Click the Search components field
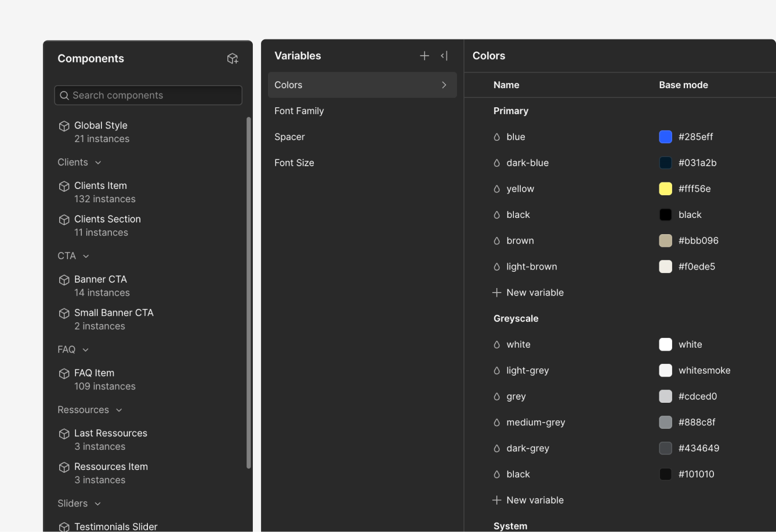The height and width of the screenshot is (532, 776). pos(148,96)
